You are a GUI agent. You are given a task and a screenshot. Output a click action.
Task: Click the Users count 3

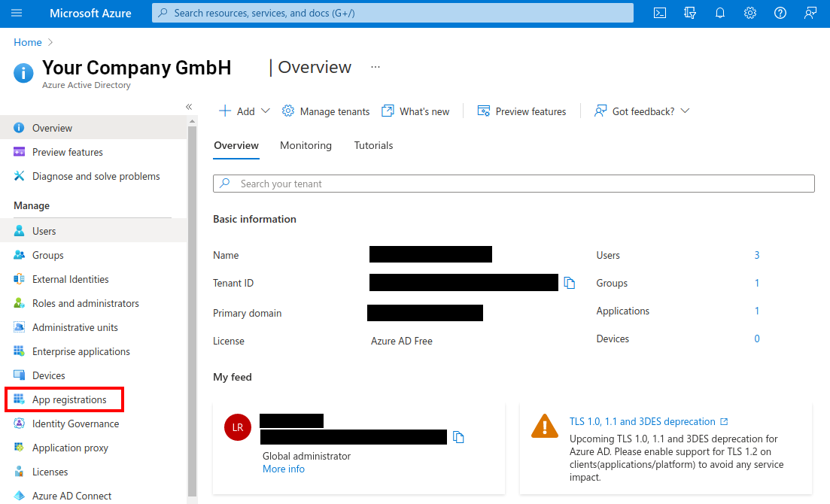point(757,255)
